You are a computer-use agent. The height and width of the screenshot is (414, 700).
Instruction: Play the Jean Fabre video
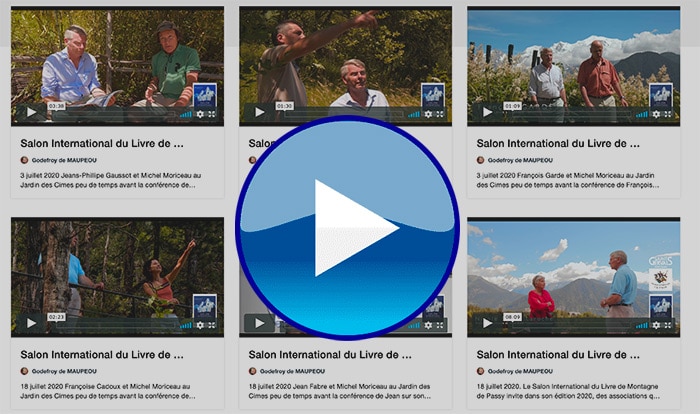[x=259, y=323]
